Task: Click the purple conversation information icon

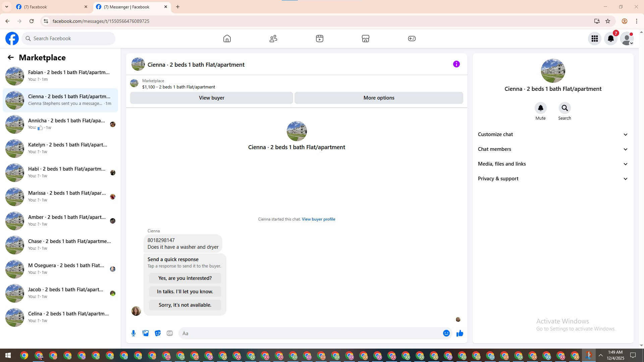Action: coord(456,64)
